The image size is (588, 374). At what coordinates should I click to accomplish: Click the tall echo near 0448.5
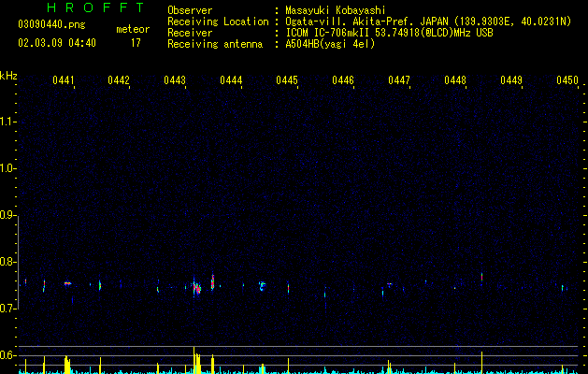[481, 277]
